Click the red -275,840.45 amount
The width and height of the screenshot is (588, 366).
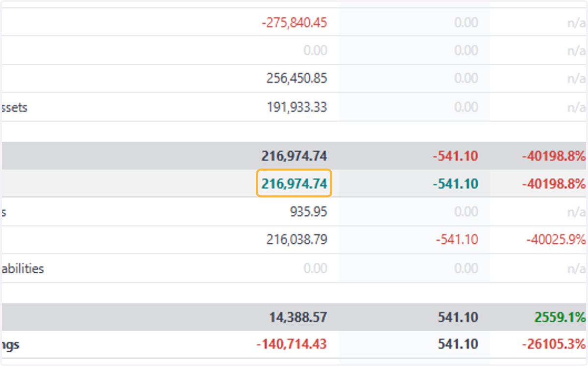pyautogui.click(x=294, y=23)
